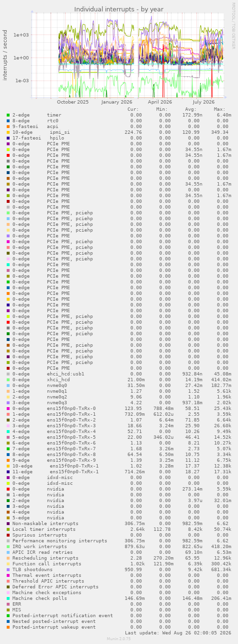Image resolution: width=238 pixels, height=644 pixels.
Task: Click the April 2026 axis label
Action: pyautogui.click(x=160, y=102)
